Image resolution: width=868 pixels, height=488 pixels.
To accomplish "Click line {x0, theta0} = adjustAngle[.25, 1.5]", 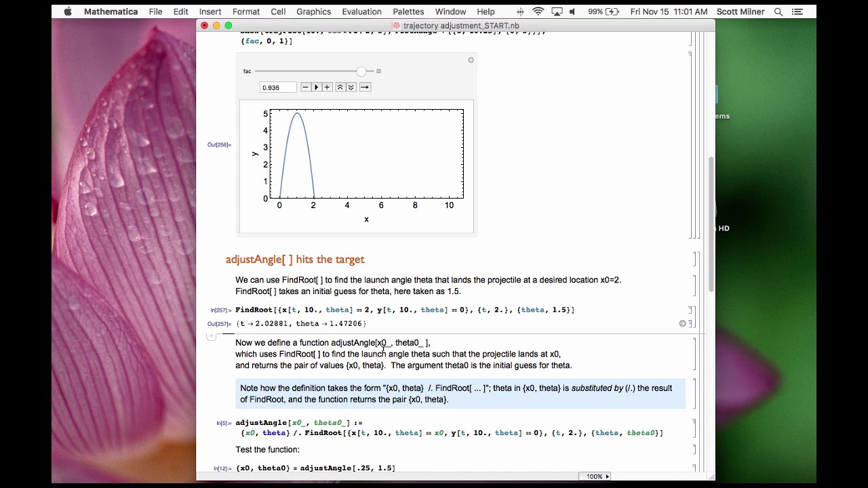I will pos(315,468).
